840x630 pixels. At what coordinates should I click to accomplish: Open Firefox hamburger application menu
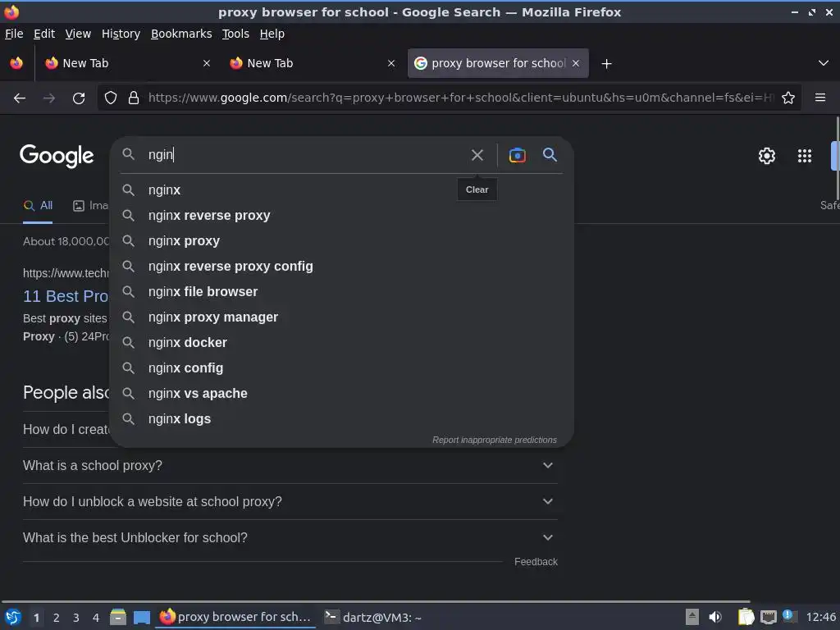(x=819, y=98)
